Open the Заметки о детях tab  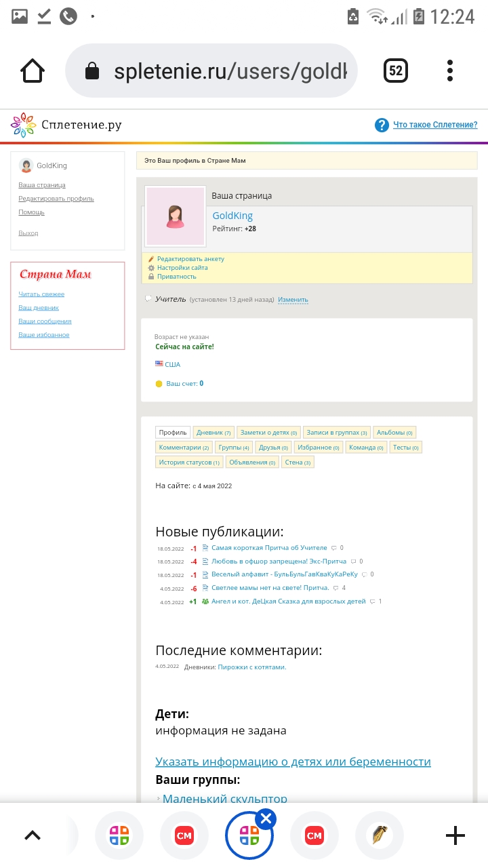click(x=268, y=432)
